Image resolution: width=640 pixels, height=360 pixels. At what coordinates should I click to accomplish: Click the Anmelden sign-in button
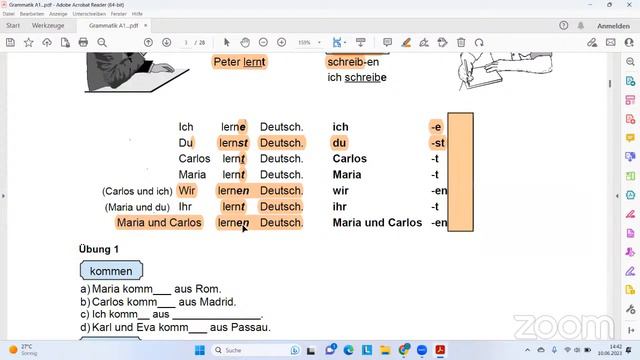[x=613, y=26]
